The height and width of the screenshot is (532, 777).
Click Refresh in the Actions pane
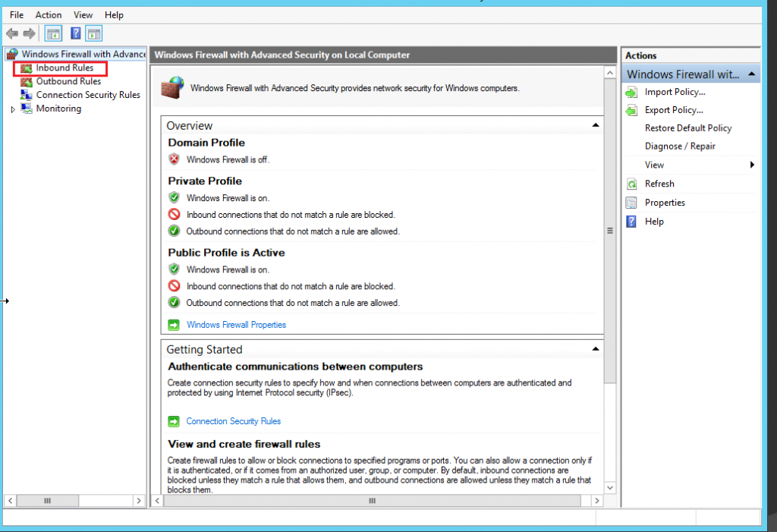[x=659, y=184]
